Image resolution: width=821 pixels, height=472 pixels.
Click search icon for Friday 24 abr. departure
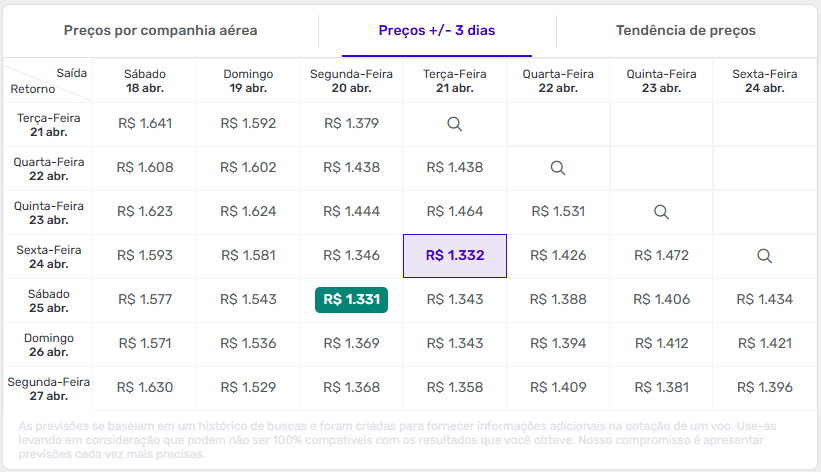click(764, 256)
